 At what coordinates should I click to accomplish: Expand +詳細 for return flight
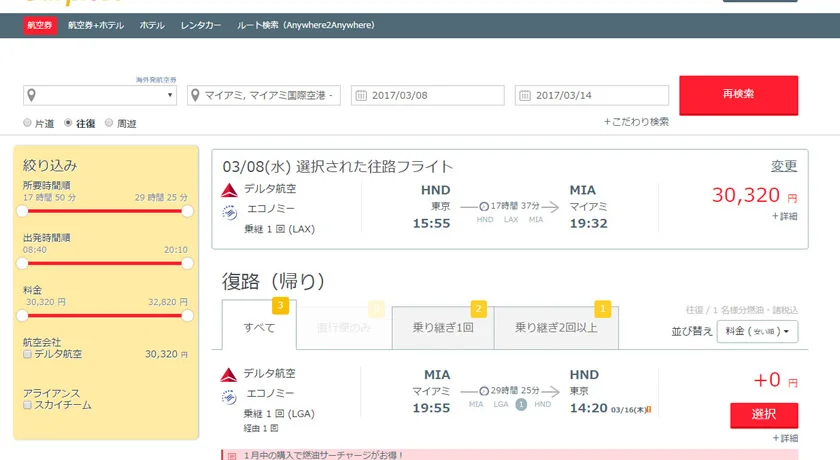[x=785, y=438]
